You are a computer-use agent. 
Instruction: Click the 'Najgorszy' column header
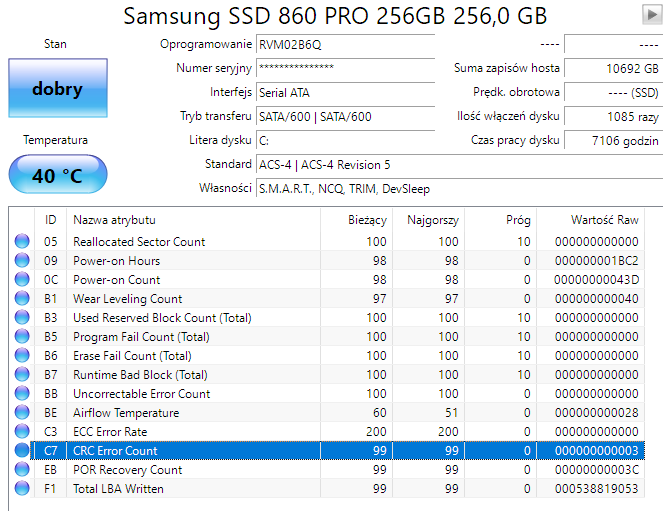(x=428, y=220)
